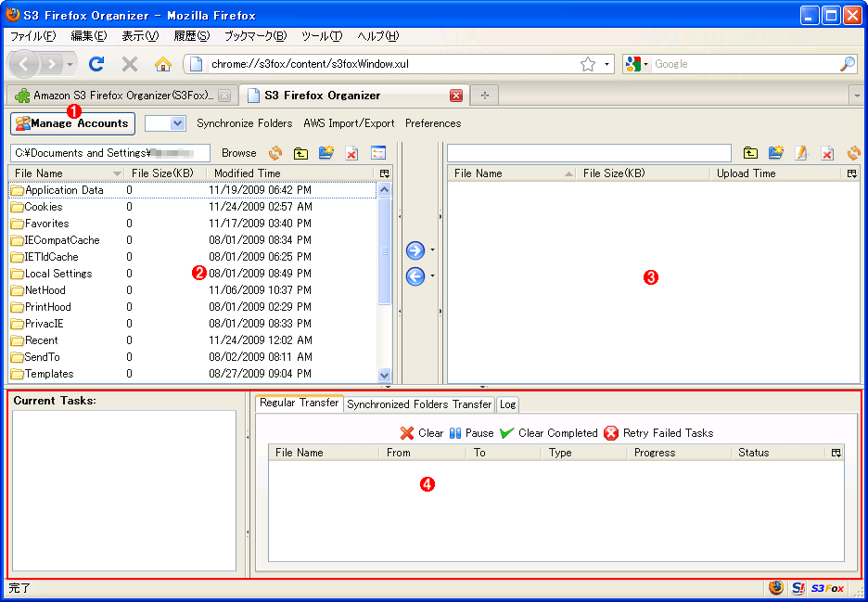The width and height of the screenshot is (868, 602).
Task: Click the remote pane's delete icon
Action: [x=827, y=153]
